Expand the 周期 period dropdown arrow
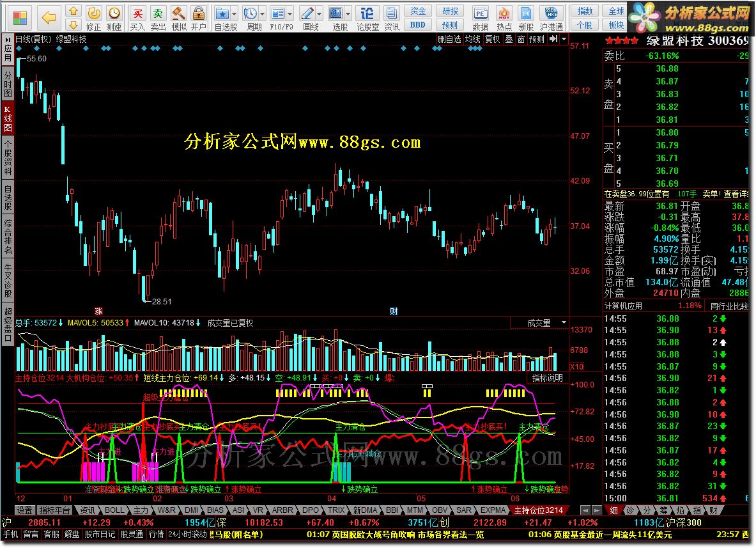The image size is (756, 548). click(x=262, y=14)
